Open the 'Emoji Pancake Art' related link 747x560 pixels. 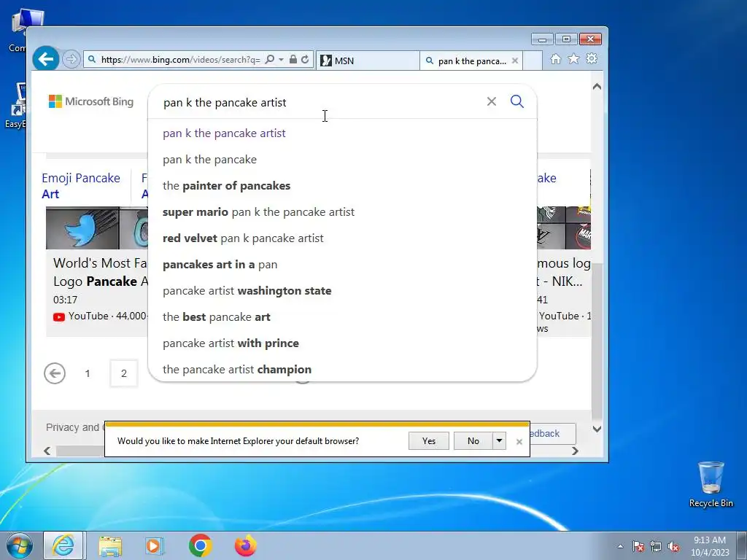tap(80, 186)
